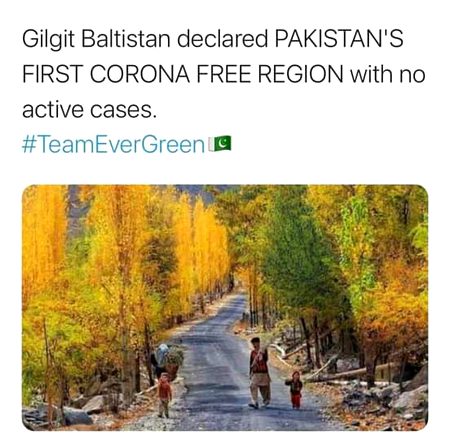Open the autumn road photo attachment
Viewport: 450px width, 433px height.
(x=225, y=307)
